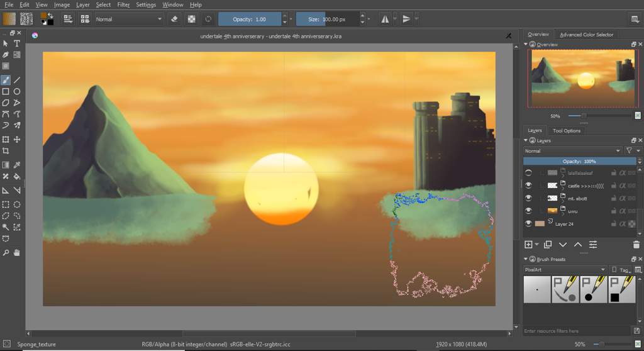Hide the mt. ebott layer
This screenshot has height=351, width=644.
pyautogui.click(x=528, y=198)
